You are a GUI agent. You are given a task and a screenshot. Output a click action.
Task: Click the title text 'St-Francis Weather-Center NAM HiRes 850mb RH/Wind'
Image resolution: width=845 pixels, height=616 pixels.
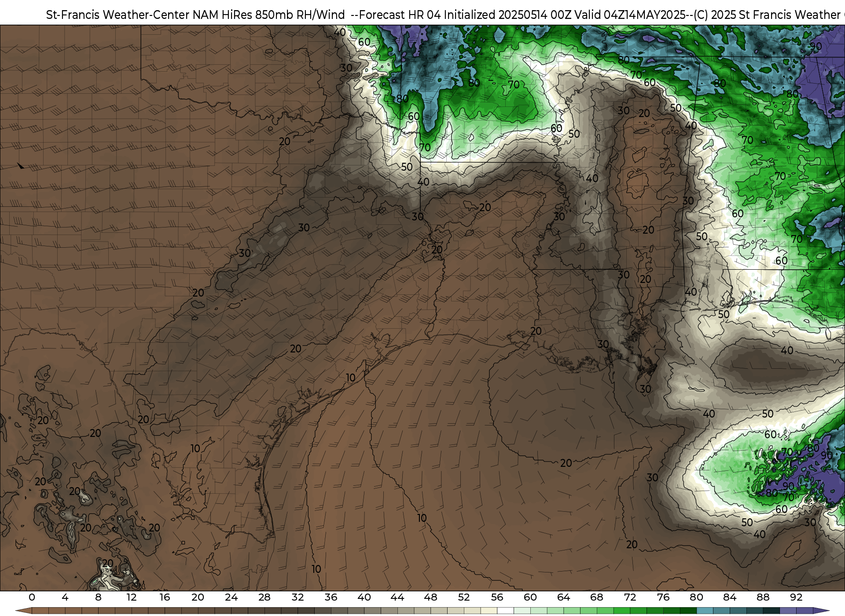tap(195, 15)
